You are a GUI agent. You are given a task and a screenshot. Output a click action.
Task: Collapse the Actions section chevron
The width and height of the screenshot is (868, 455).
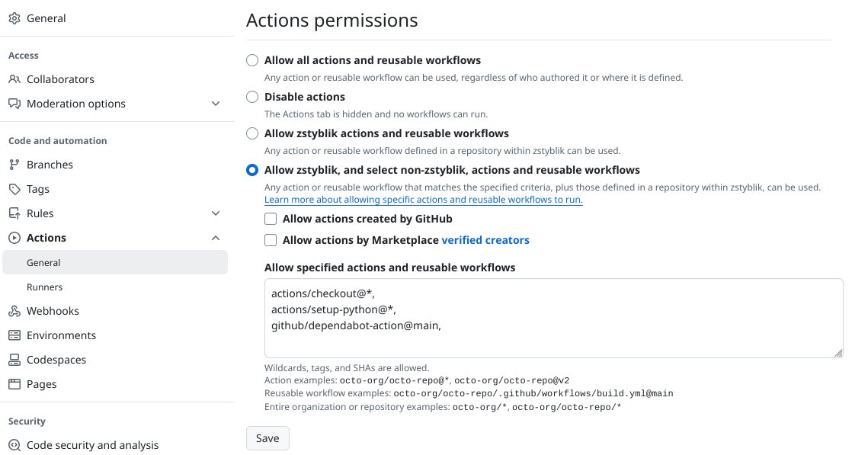click(216, 238)
